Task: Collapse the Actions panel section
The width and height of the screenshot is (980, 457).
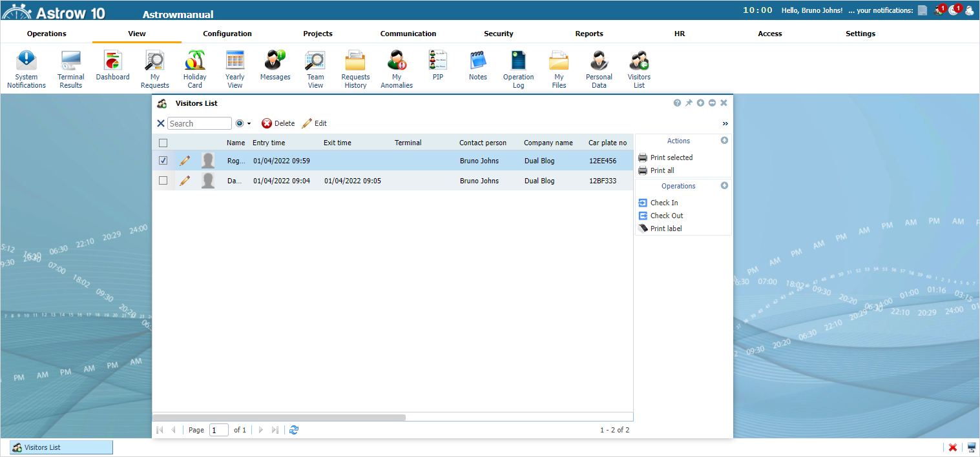Action: [724, 141]
